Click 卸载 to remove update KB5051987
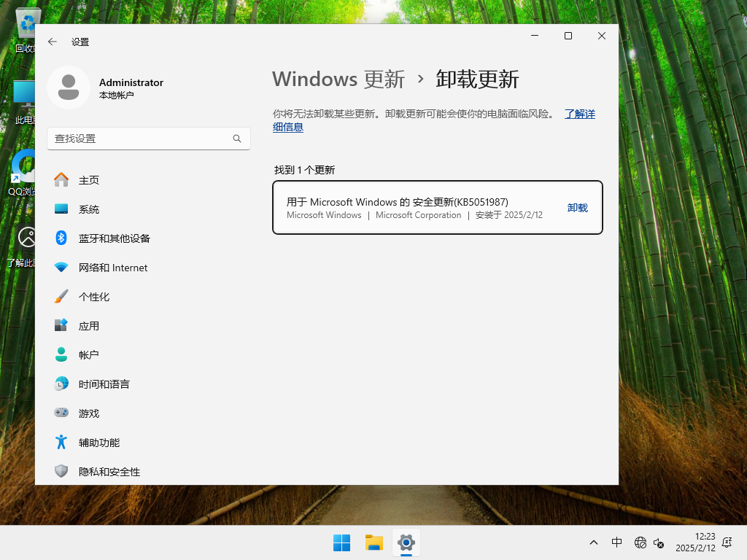This screenshot has width=747, height=560. (577, 207)
